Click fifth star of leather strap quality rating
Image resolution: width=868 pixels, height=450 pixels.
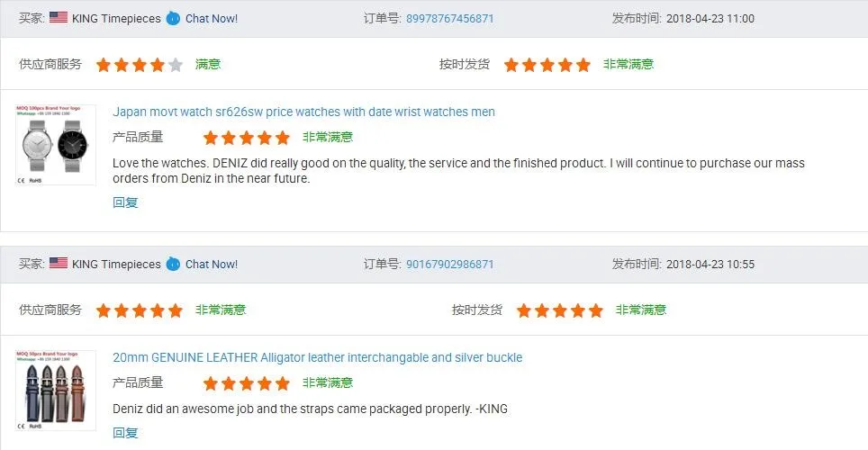283,383
